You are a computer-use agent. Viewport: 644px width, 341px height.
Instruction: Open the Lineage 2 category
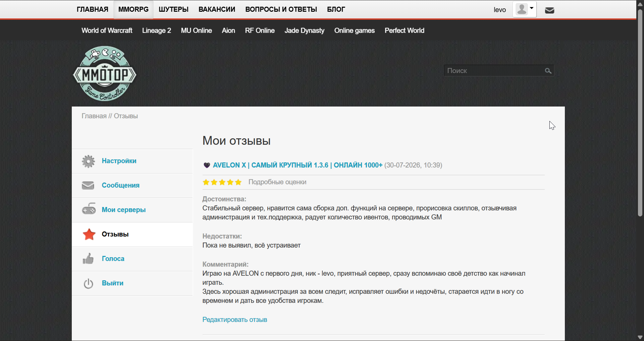(157, 30)
